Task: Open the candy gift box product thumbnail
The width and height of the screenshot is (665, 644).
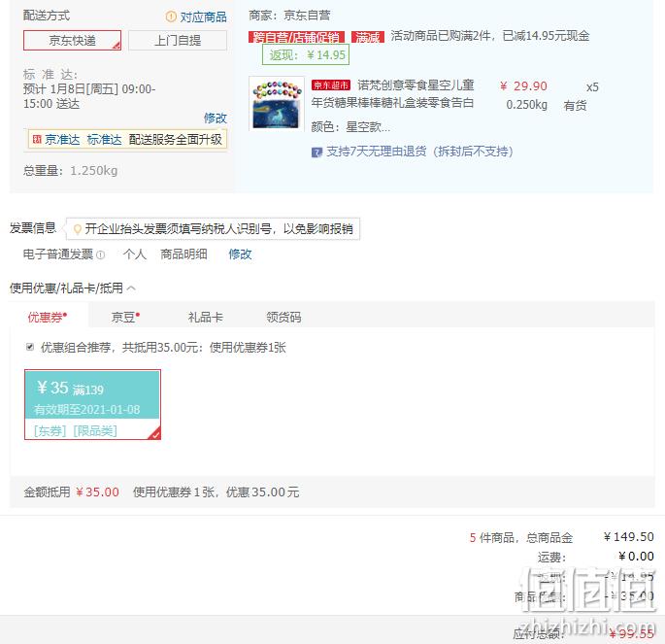Action: tap(277, 104)
